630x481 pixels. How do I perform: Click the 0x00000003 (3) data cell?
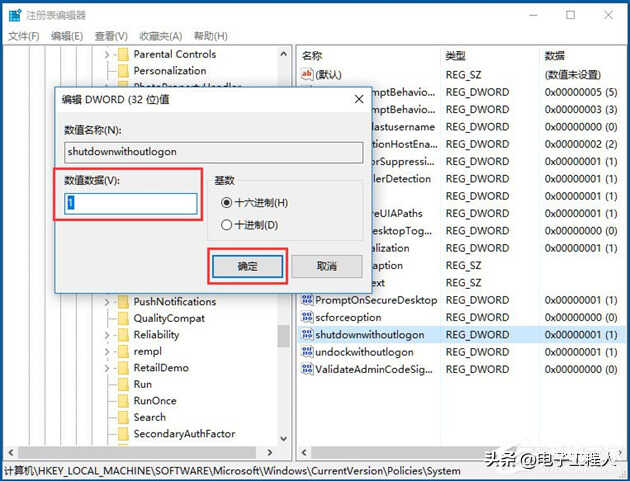[581, 109]
